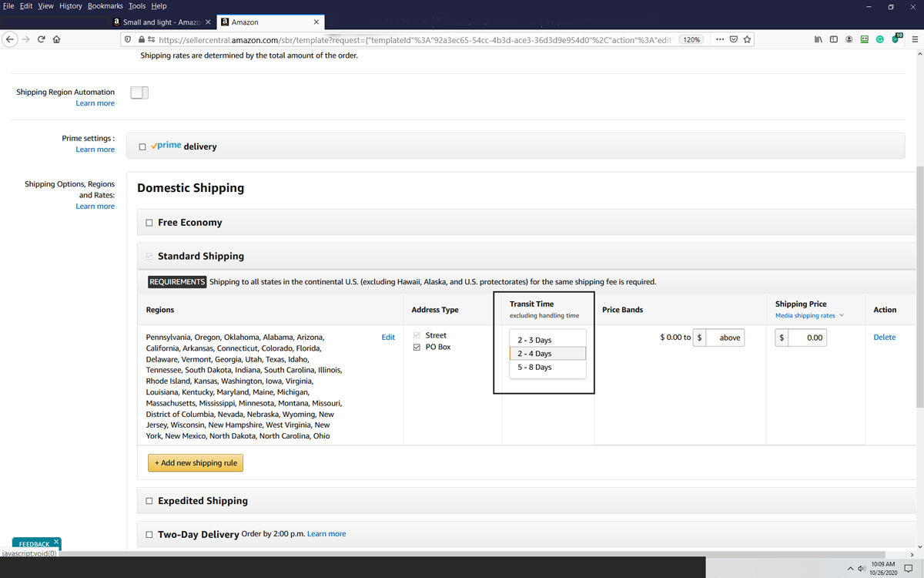Open the History menu
Image resolution: width=924 pixels, height=578 pixels.
pos(70,5)
